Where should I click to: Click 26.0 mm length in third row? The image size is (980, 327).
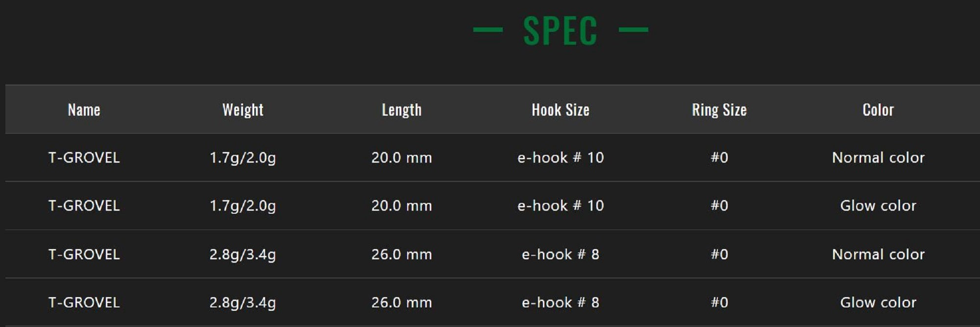tap(401, 254)
